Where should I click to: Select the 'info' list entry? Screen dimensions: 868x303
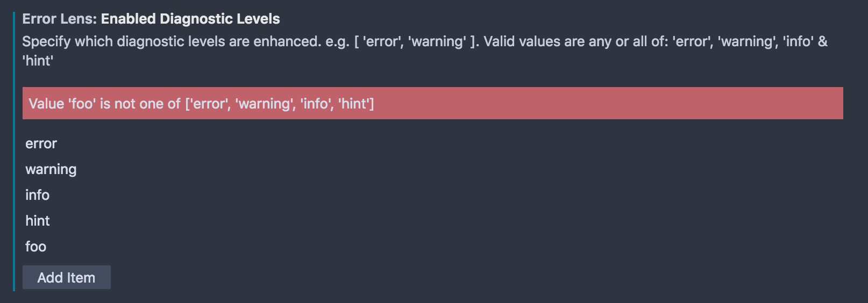pyautogui.click(x=37, y=195)
